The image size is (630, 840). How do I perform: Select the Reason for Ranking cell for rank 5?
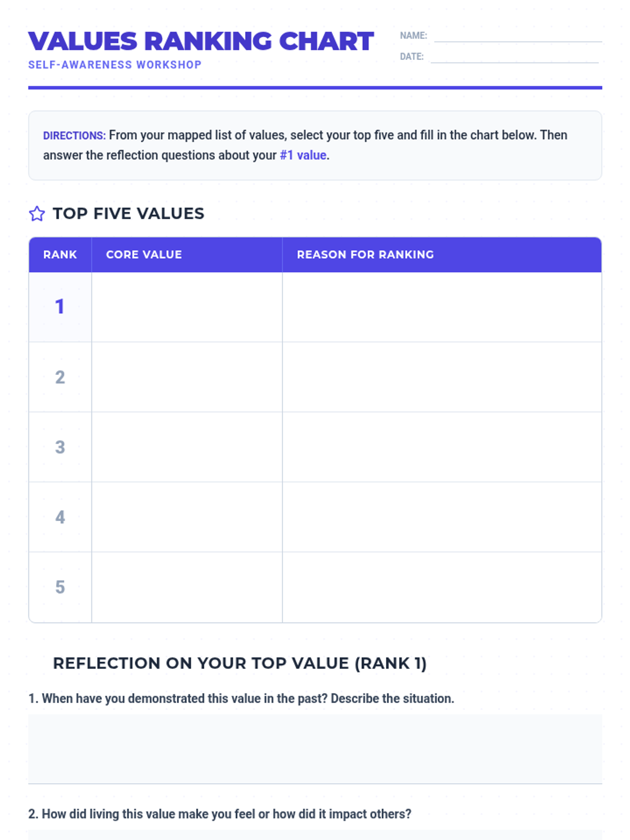click(x=442, y=587)
